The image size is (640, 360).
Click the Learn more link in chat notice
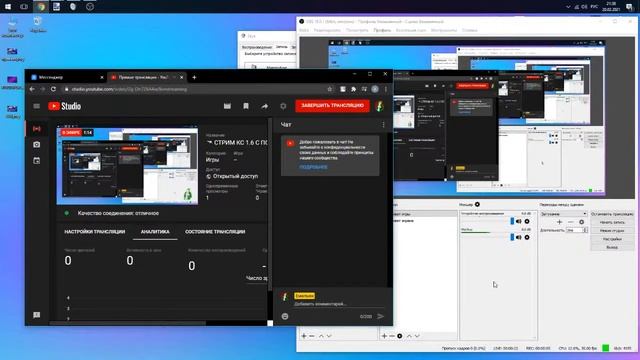[313, 167]
